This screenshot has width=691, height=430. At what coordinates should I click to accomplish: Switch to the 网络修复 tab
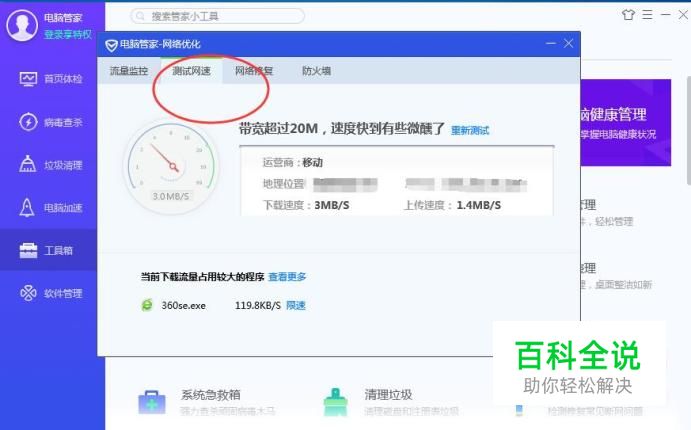(254, 70)
